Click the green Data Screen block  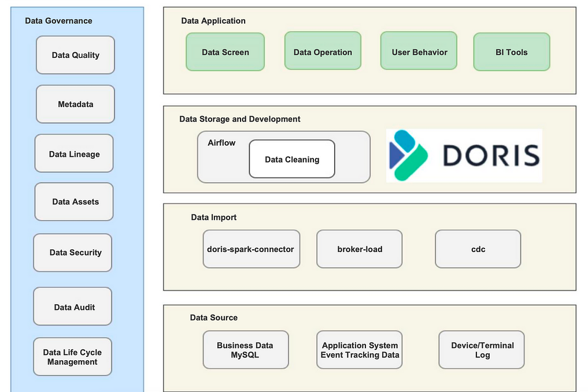[x=225, y=52]
